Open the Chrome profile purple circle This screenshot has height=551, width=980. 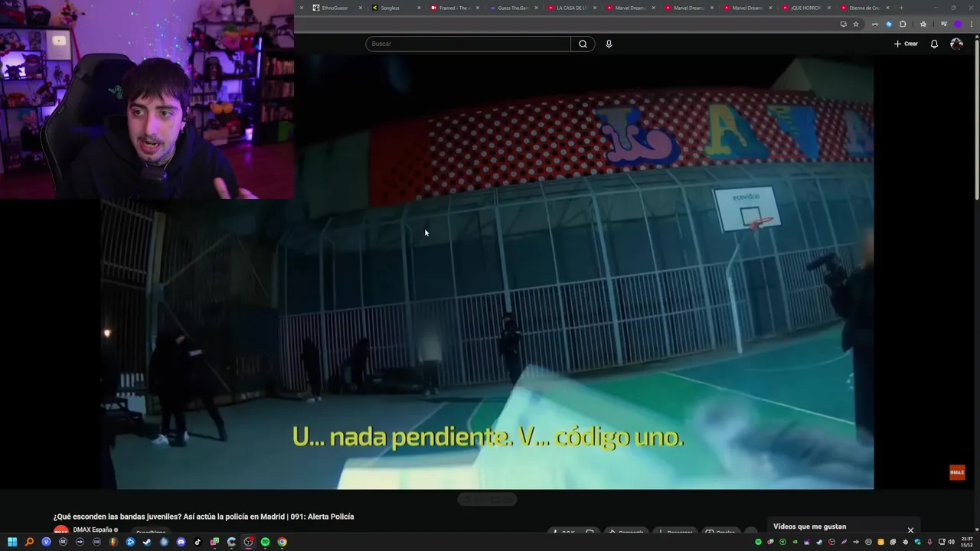coord(957,24)
